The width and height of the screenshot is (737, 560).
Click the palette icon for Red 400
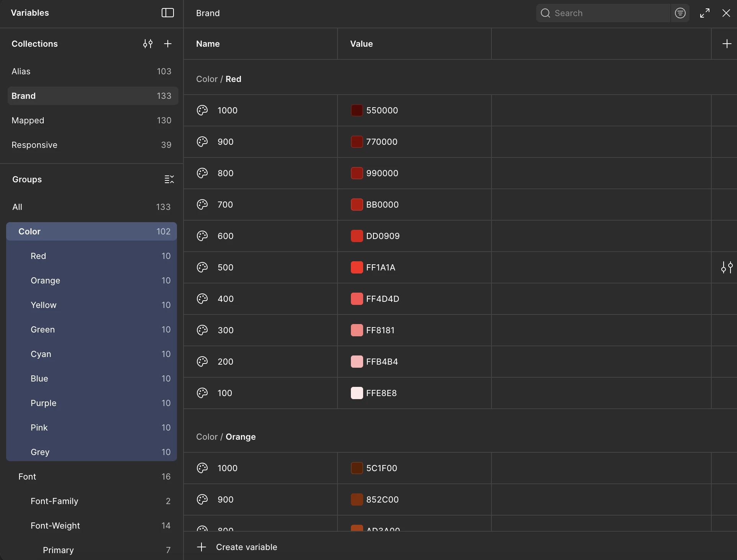pos(202,299)
